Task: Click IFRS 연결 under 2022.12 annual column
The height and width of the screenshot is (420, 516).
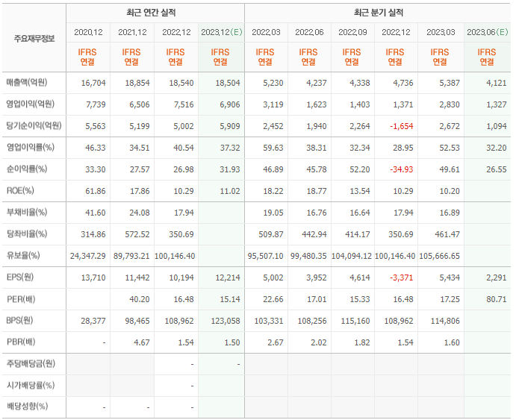Action: 176,57
